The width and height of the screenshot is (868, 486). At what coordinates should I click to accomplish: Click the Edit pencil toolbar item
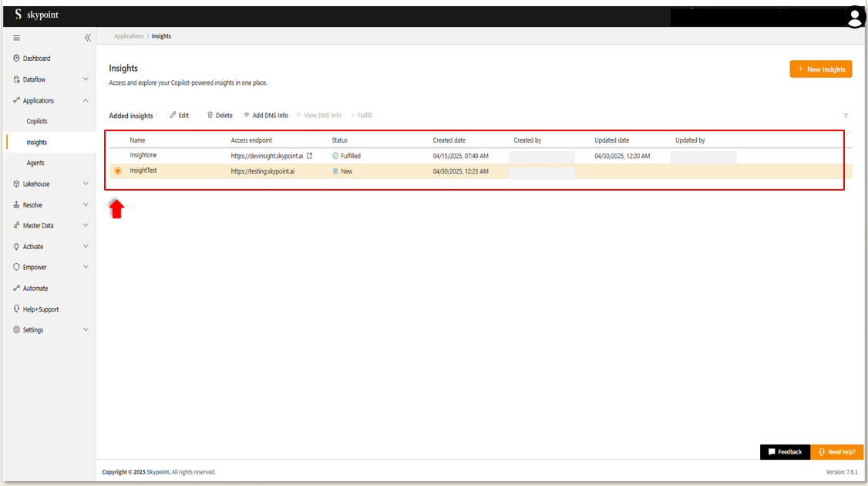click(x=180, y=115)
